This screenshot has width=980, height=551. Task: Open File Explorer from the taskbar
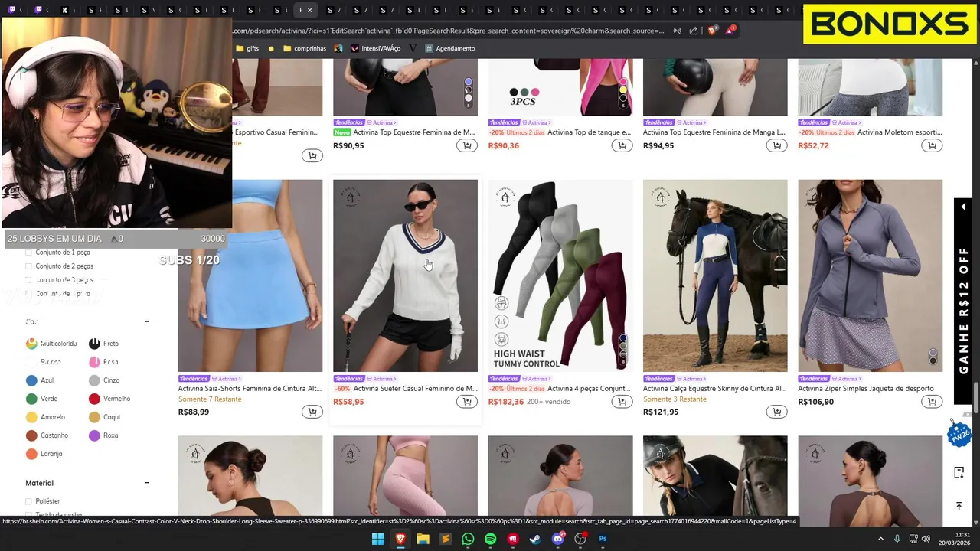(x=423, y=539)
